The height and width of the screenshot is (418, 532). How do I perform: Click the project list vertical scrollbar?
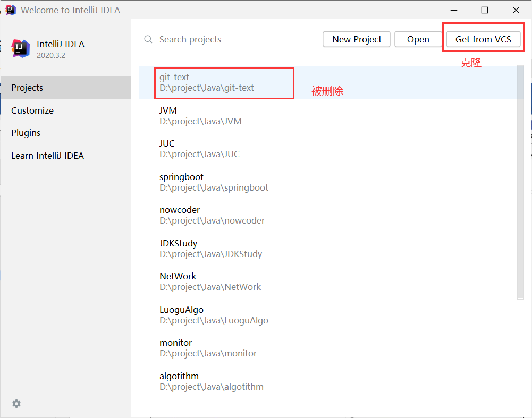[520, 182]
